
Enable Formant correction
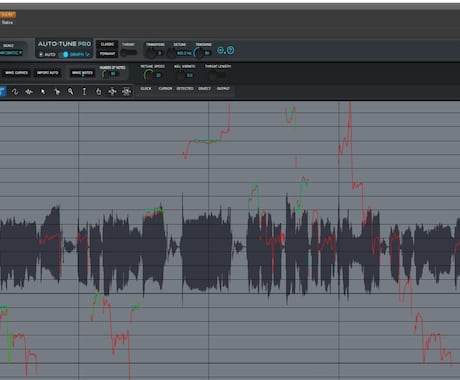[x=107, y=54]
